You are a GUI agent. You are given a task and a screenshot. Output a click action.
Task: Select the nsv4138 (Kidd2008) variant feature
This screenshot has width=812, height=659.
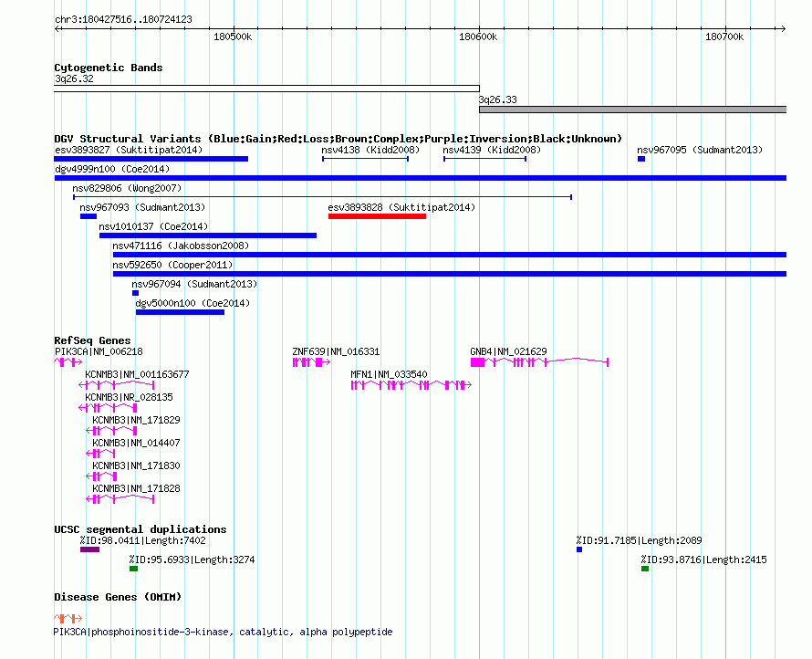point(366,159)
